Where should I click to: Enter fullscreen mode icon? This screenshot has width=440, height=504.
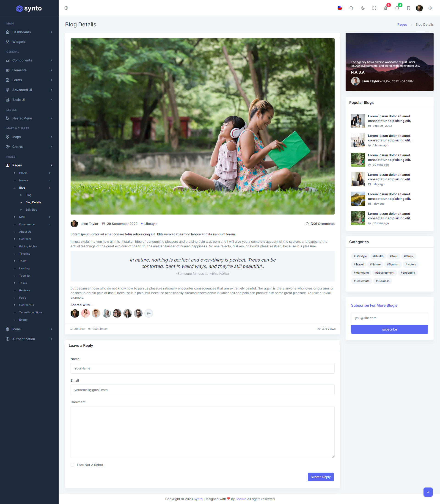(374, 8)
